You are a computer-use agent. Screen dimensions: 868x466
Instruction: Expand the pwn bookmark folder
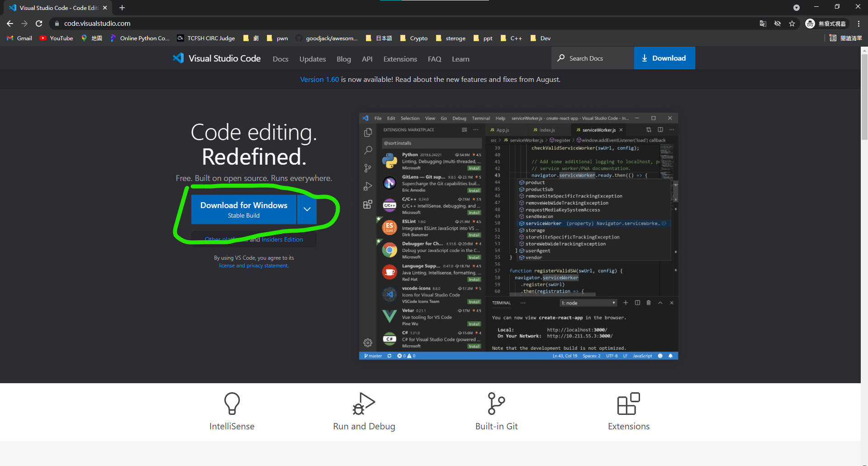click(277, 38)
